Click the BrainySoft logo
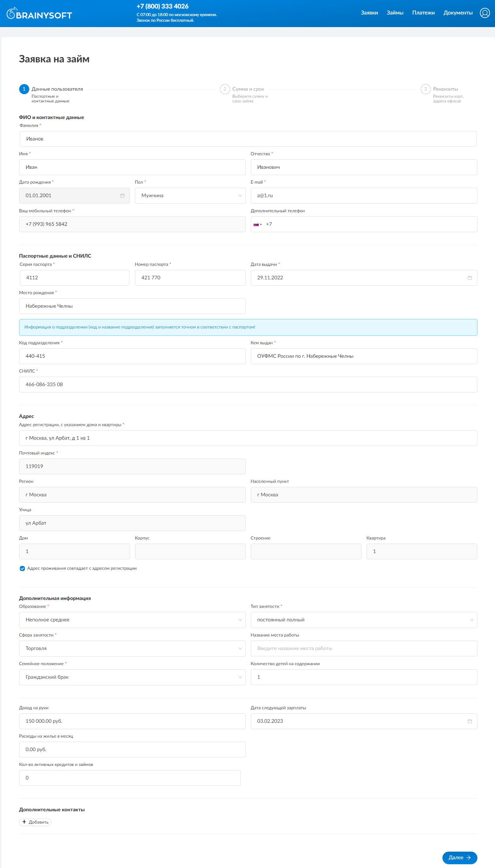The image size is (495, 868). click(x=39, y=14)
